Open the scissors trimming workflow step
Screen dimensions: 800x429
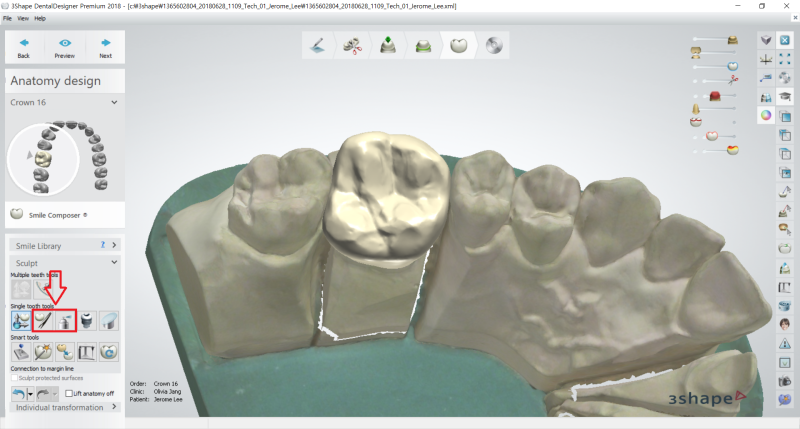click(x=353, y=45)
